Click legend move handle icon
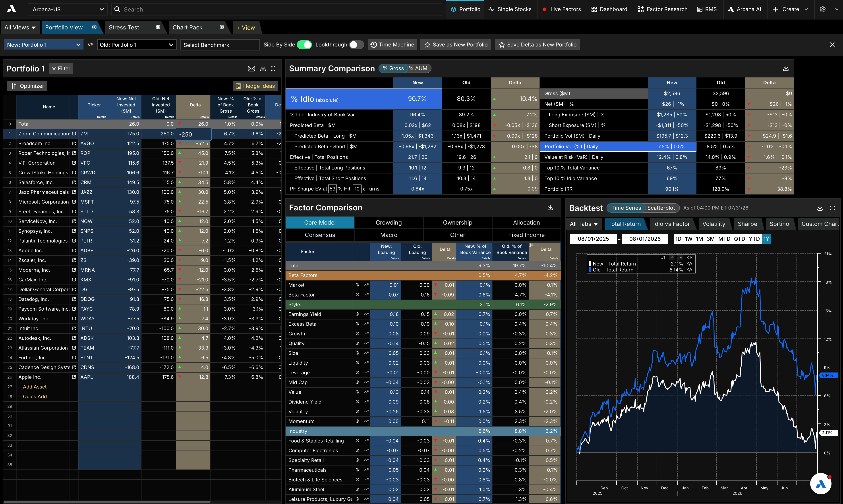This screenshot has height=504, width=843. pyautogui.click(x=672, y=258)
